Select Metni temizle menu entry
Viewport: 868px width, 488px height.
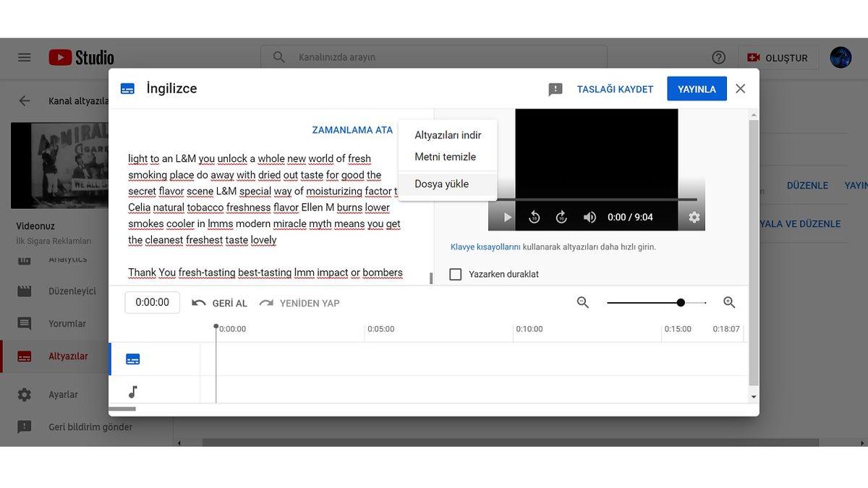click(x=445, y=156)
